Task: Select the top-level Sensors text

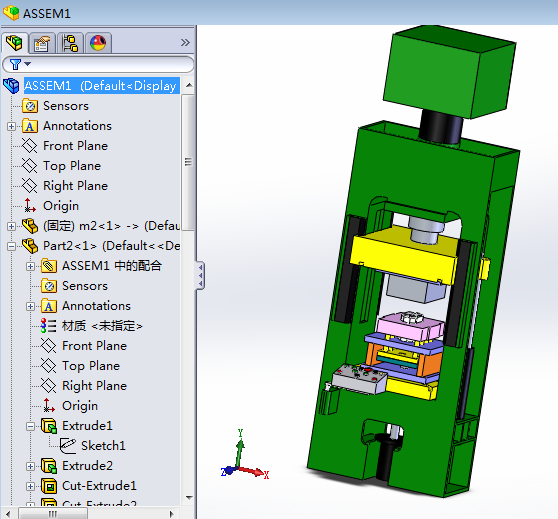Action: (66, 106)
